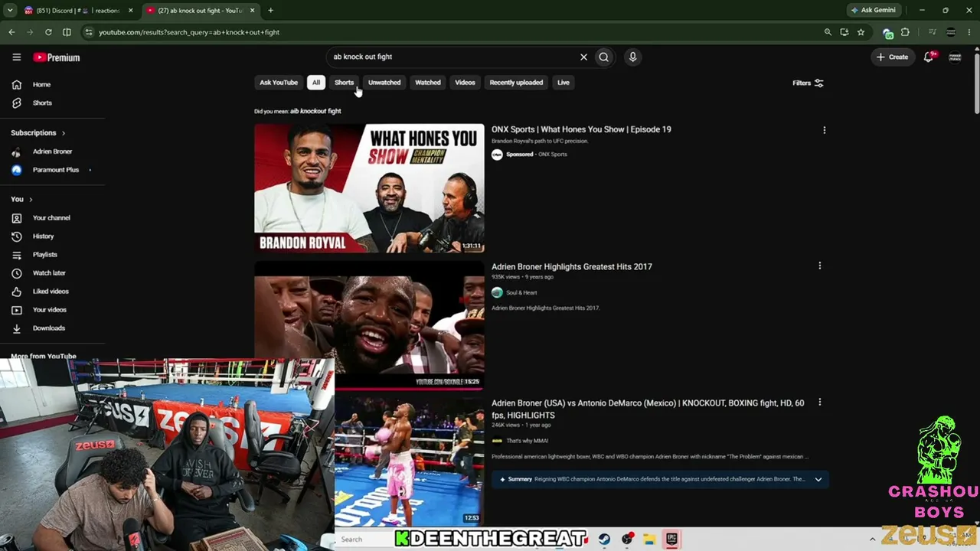Open a new browser tab
The image size is (980, 551).
pos(270,11)
